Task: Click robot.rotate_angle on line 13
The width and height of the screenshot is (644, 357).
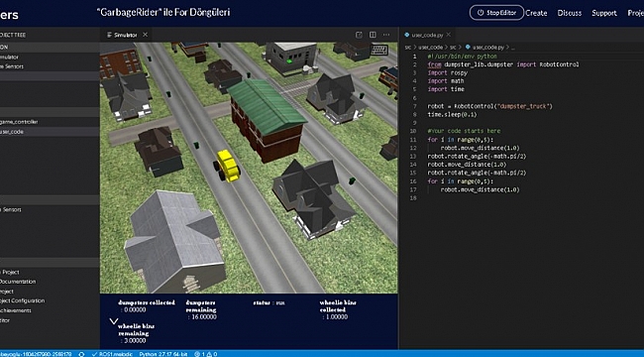Action: (477, 157)
